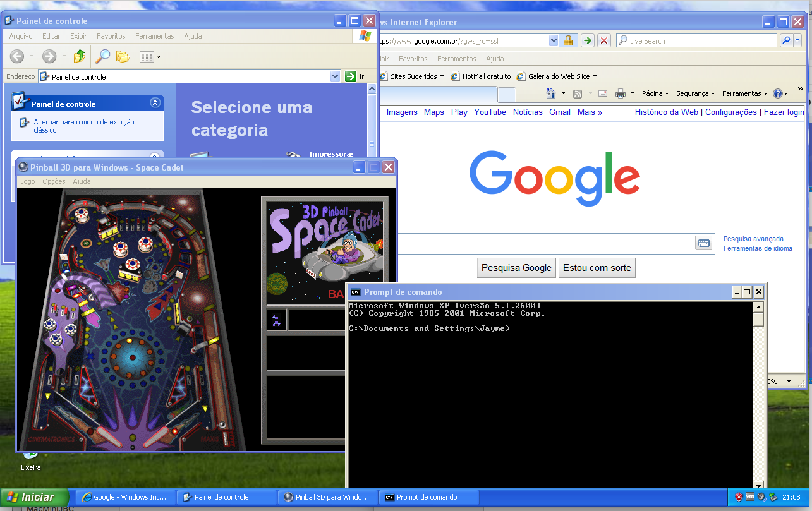Viewport: 812px width, 511px height.
Task: Click the Up folder icon in Painel de controle
Action: 80,57
